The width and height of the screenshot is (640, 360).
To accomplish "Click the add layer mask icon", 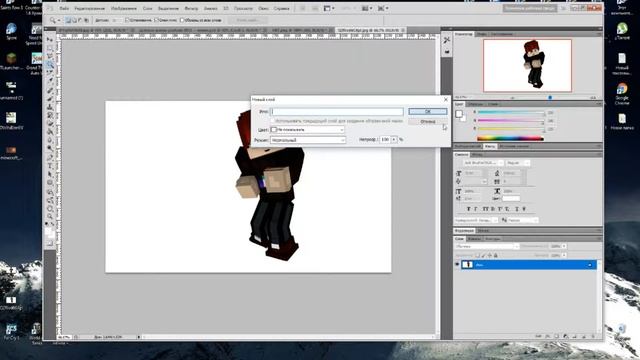I will (x=556, y=336).
